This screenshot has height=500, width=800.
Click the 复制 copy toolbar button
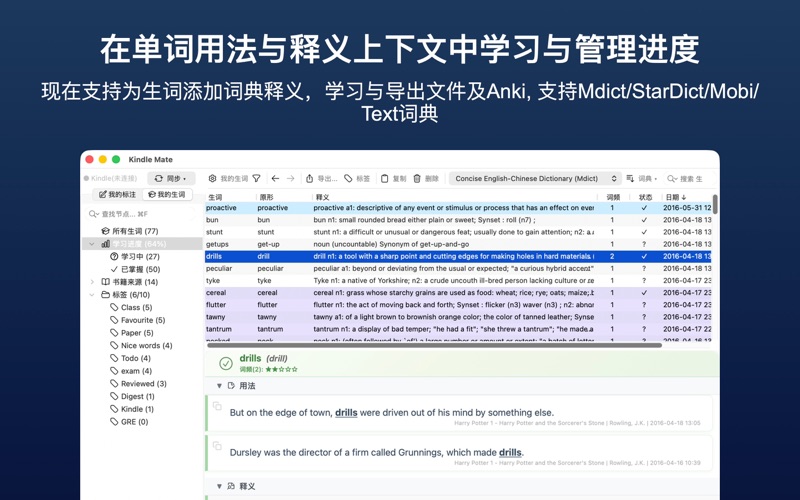point(393,178)
